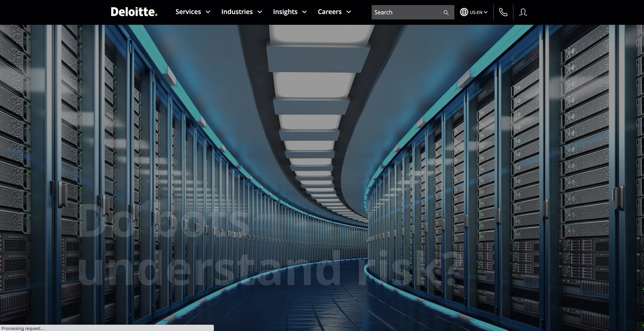Click the green dot in the Deloitte logo

[x=156, y=15]
